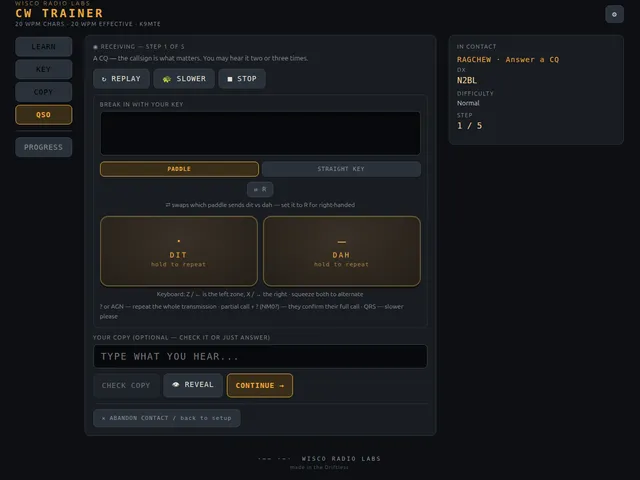Select the QSO section
Screen dimensions: 640x480
coord(44,115)
